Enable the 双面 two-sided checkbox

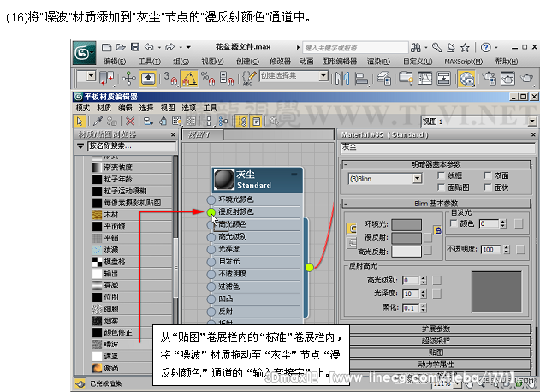coord(487,175)
